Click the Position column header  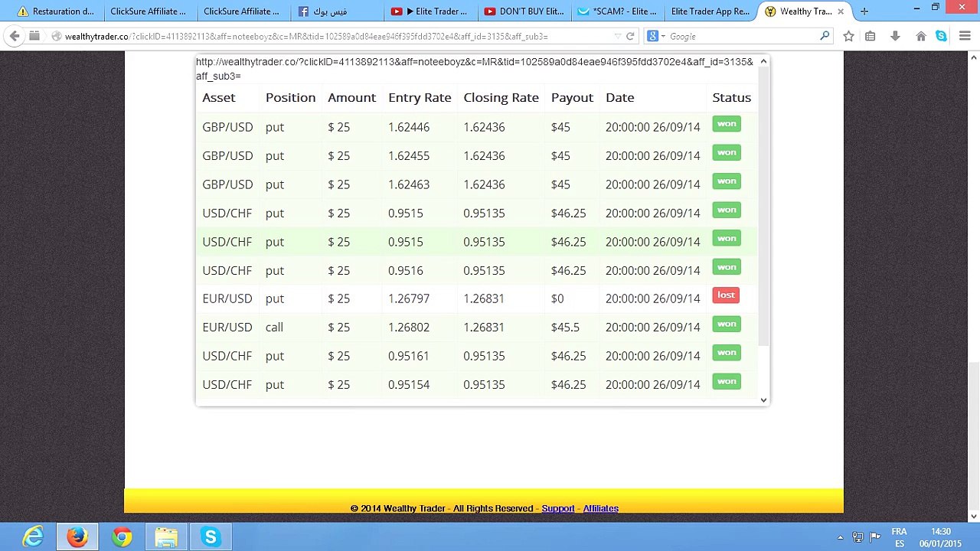(290, 97)
